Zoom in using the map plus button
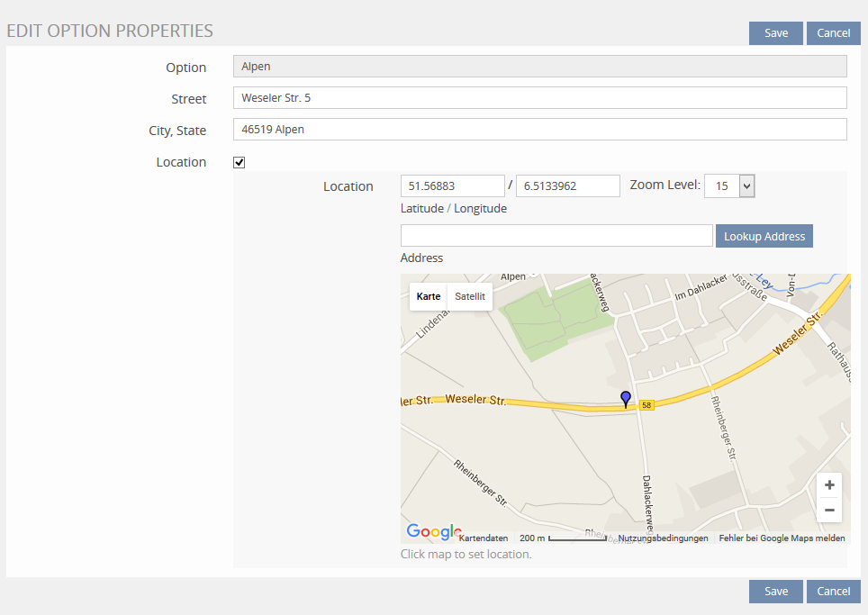Image resolution: width=868 pixels, height=615 pixels. tap(829, 484)
